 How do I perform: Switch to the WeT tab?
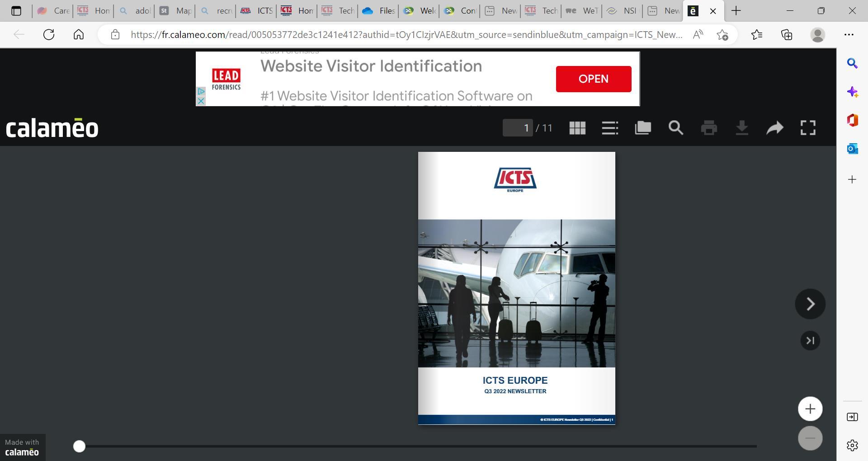pyautogui.click(x=581, y=11)
